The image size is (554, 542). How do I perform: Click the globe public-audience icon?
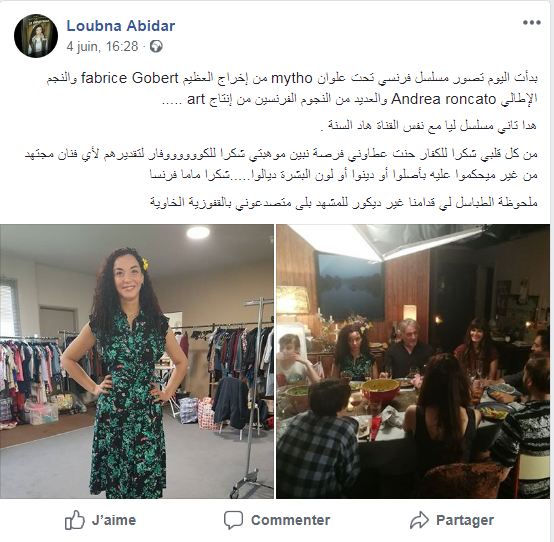point(156,47)
